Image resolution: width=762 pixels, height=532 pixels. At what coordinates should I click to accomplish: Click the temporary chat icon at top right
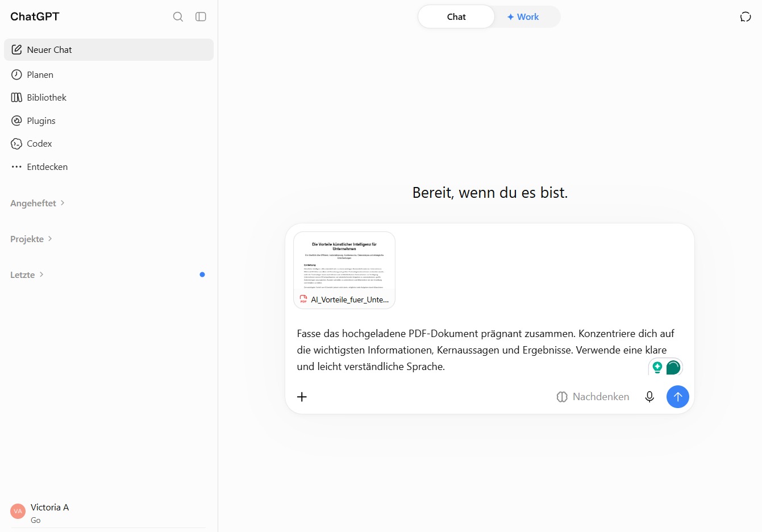click(746, 16)
